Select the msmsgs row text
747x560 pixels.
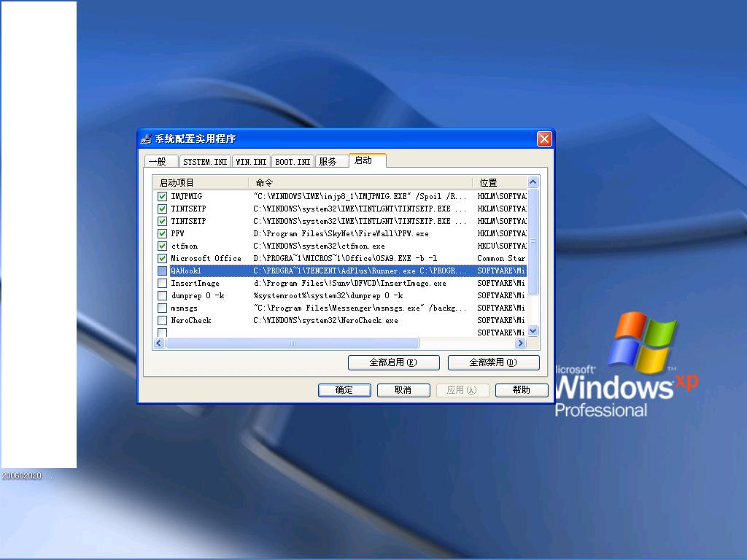184,308
